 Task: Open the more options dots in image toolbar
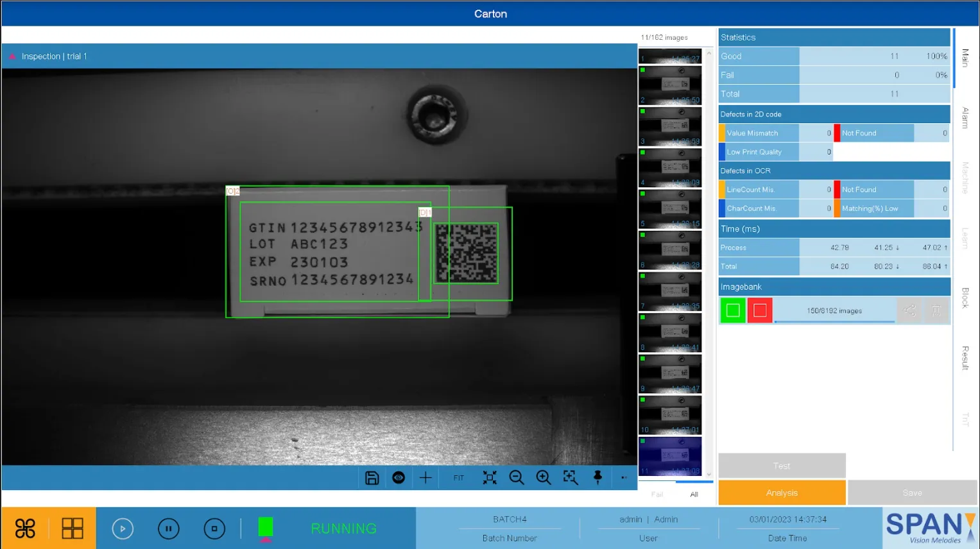pyautogui.click(x=624, y=478)
